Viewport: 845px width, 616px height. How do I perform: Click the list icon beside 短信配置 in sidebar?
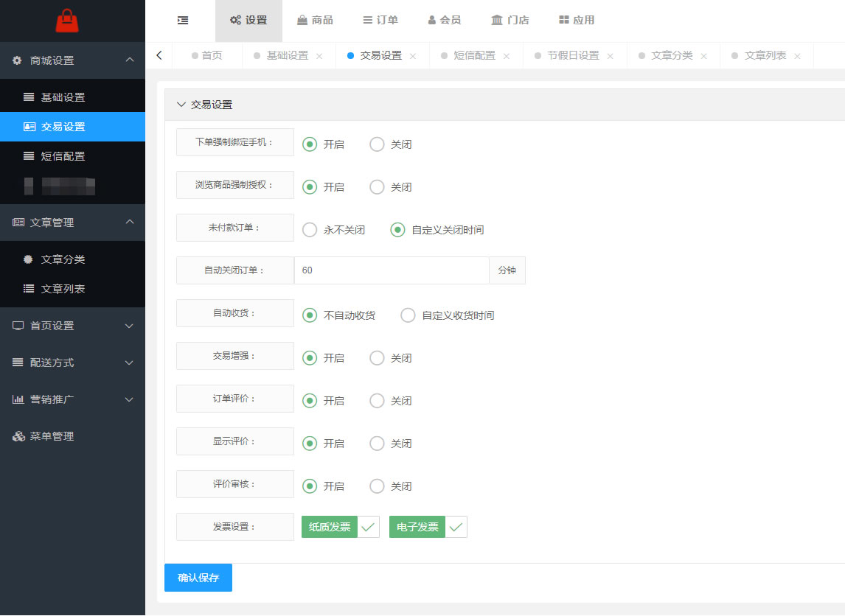(29, 156)
